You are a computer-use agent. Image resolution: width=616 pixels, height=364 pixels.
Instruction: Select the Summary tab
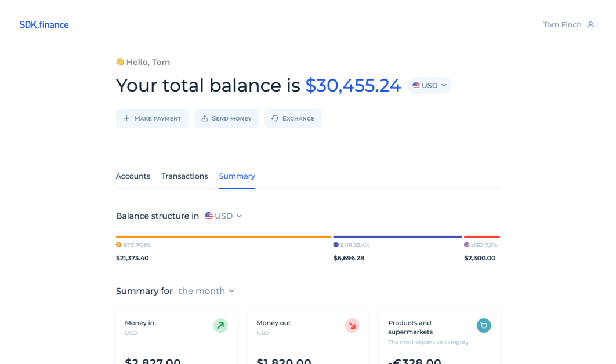click(x=237, y=176)
